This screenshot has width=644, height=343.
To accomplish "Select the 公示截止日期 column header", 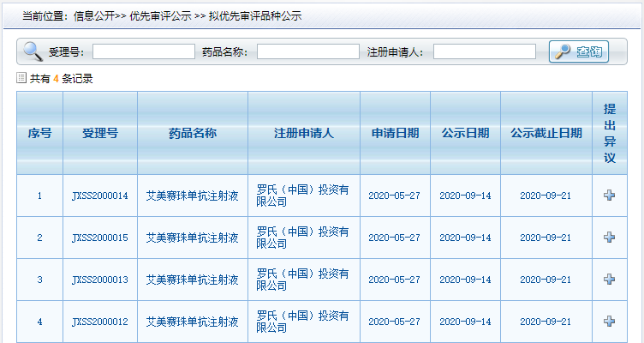I will click(546, 133).
